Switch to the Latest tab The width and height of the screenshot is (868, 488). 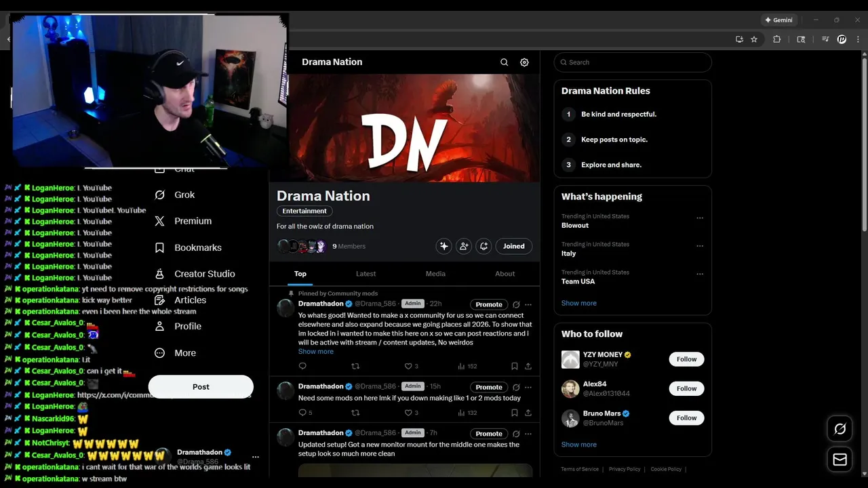point(366,274)
